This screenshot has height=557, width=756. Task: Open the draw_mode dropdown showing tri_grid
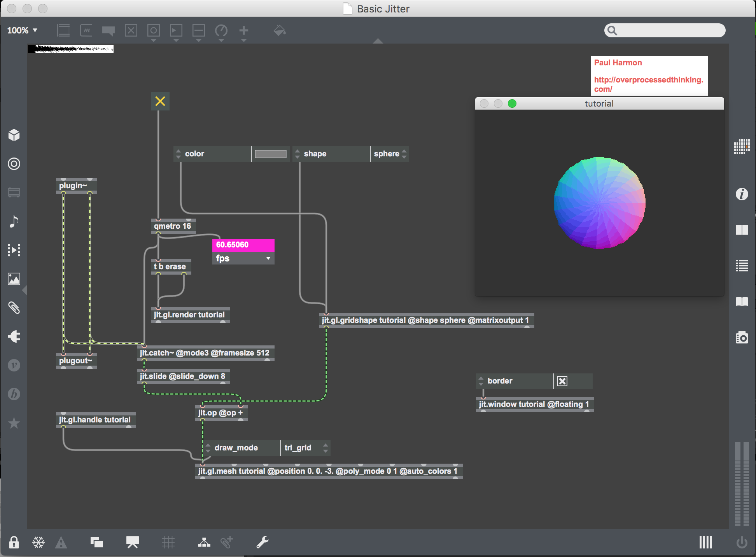click(305, 448)
